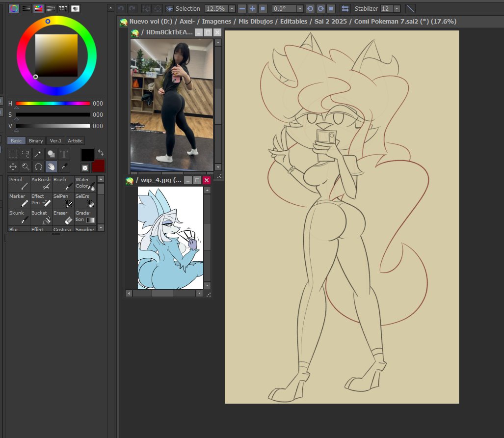Choose the Effect Pen tool
504x438 pixels.
[x=41, y=200]
